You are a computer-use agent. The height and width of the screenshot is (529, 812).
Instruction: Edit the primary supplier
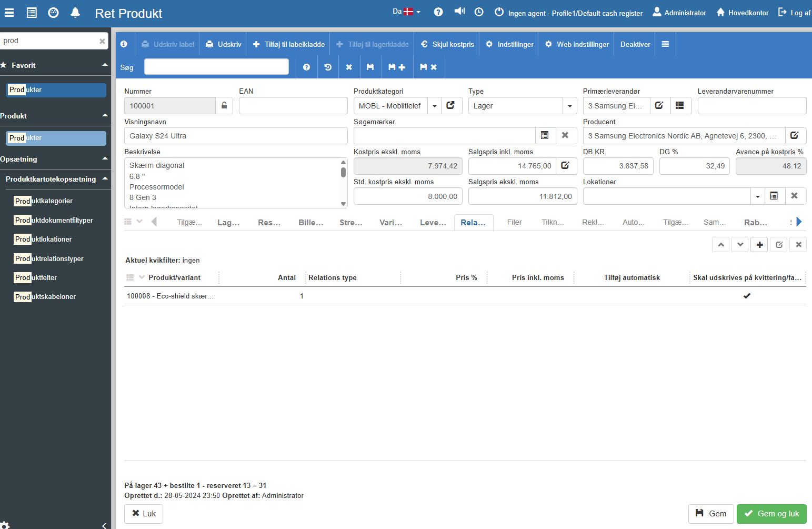pos(659,106)
